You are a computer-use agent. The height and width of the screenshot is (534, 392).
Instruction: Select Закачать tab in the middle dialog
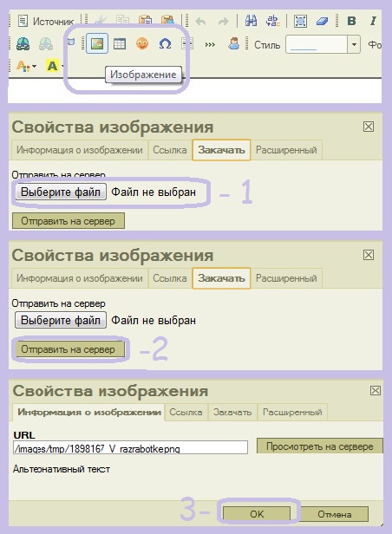[x=221, y=278]
